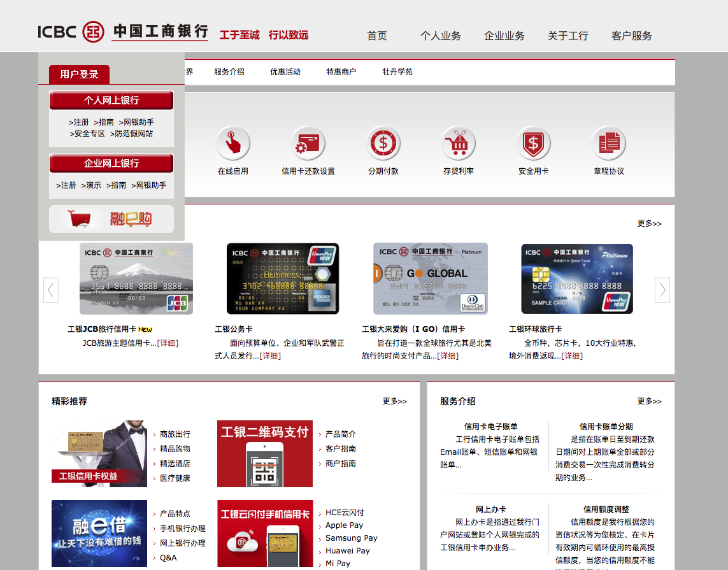Open the 精品购物 link
The image size is (728, 570).
[175, 449]
